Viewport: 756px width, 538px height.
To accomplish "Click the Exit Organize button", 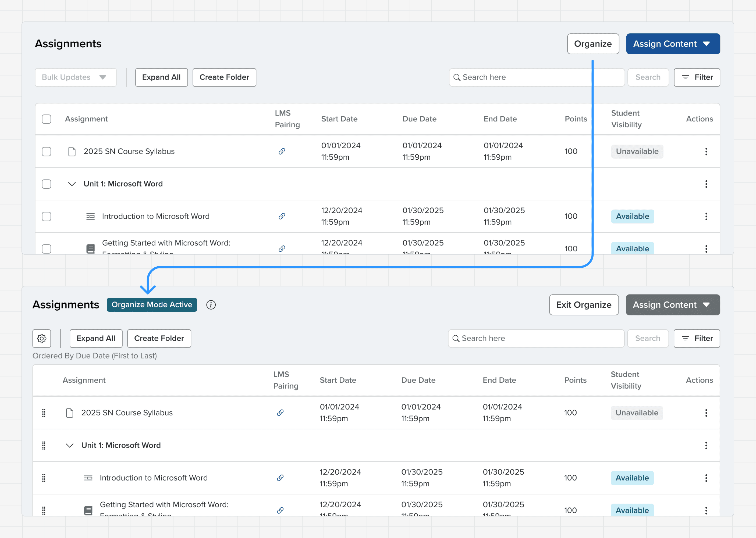I will coord(583,305).
